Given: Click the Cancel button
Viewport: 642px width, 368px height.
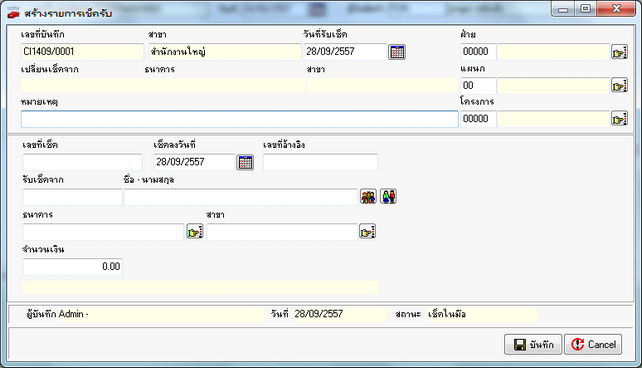Looking at the screenshot, I should click(x=593, y=345).
